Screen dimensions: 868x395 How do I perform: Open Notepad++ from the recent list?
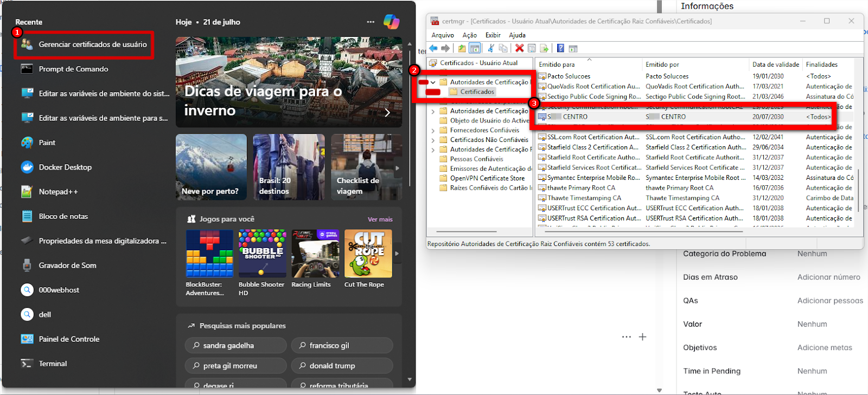(58, 192)
